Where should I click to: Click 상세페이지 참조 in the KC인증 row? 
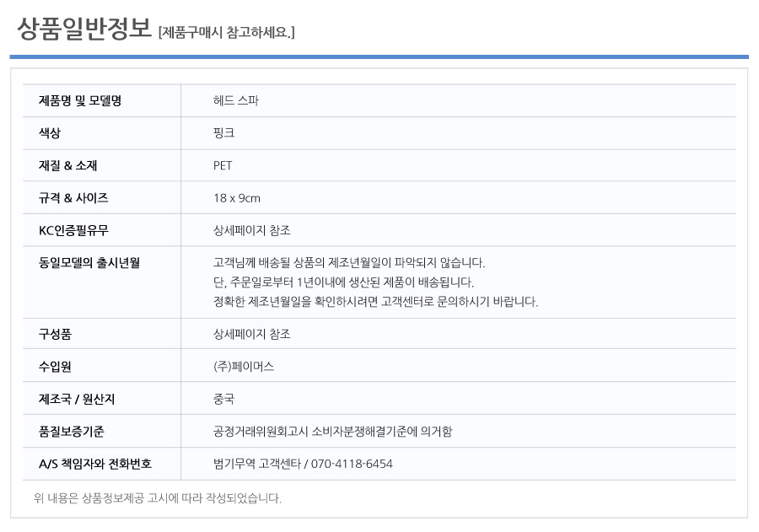point(251,230)
